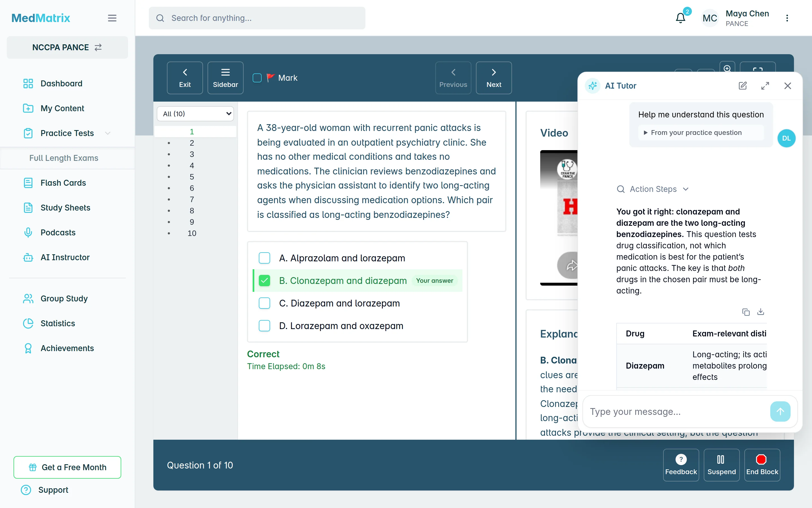The width and height of the screenshot is (812, 508).
Task: Click Get a Free Month button
Action: coord(67,467)
